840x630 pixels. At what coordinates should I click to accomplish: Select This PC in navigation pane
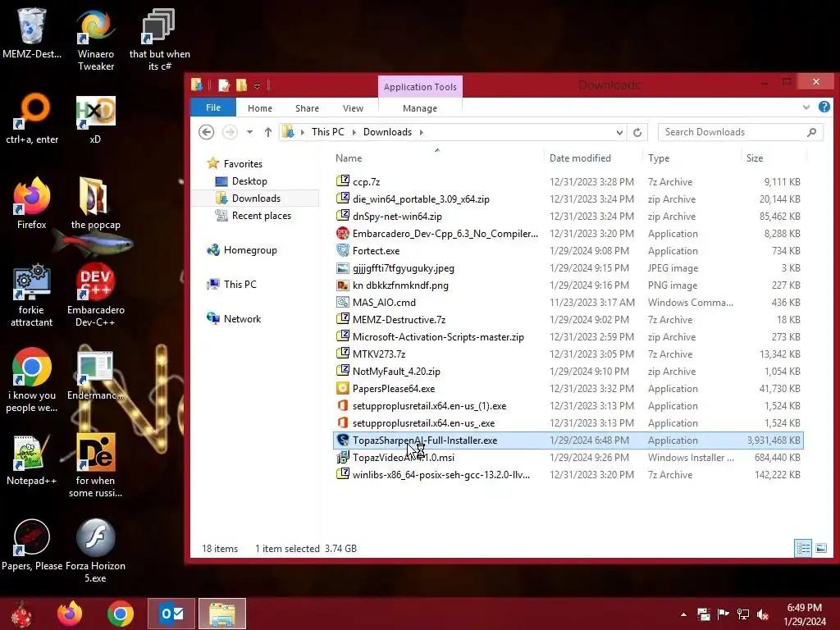pyautogui.click(x=240, y=285)
